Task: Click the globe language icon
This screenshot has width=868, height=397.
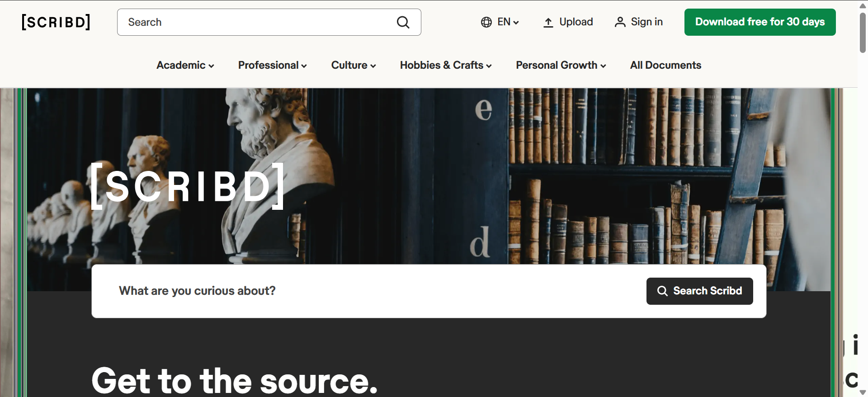Action: [x=486, y=22]
